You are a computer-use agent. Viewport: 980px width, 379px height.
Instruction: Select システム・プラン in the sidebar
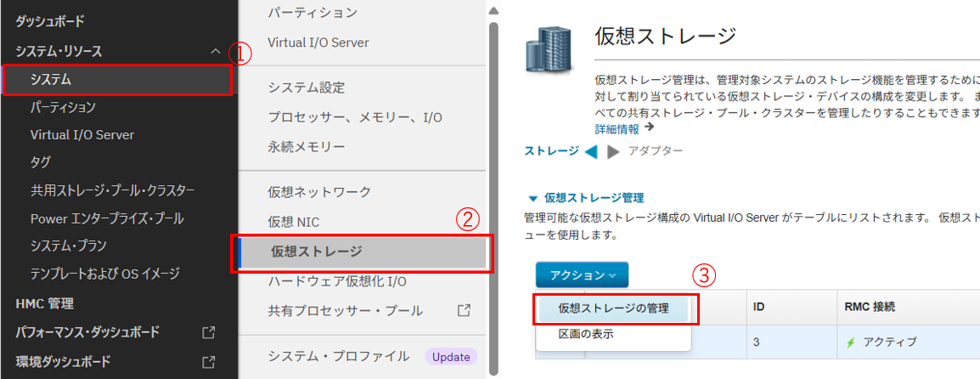68,246
